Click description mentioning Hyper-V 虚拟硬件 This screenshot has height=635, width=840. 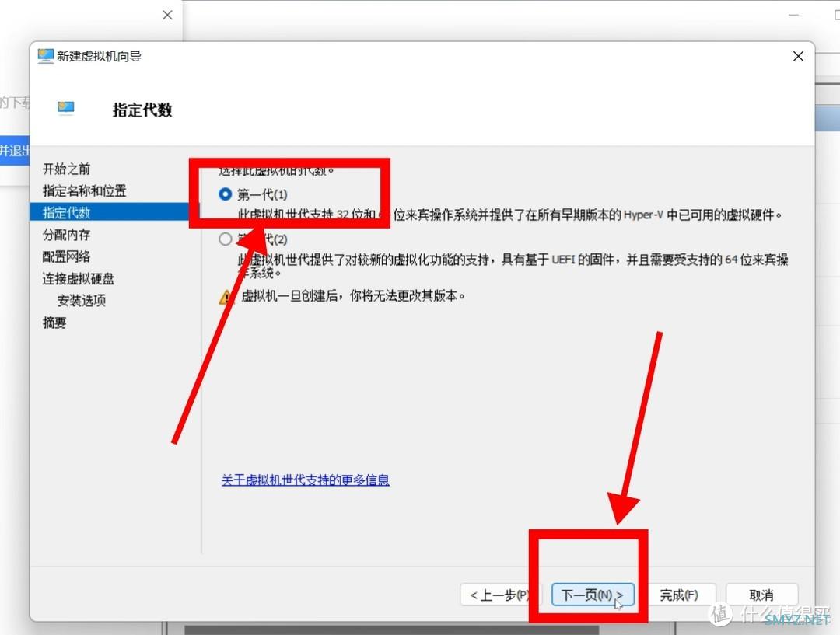[510, 215]
